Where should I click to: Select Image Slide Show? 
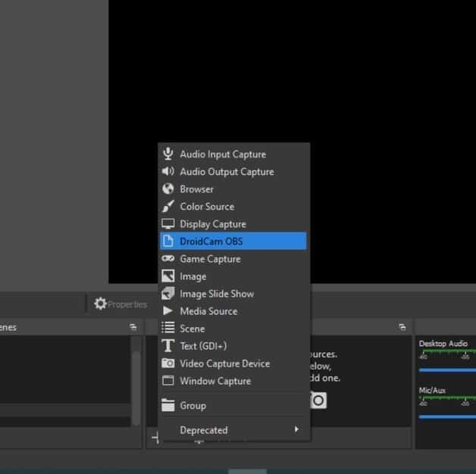tap(233, 294)
